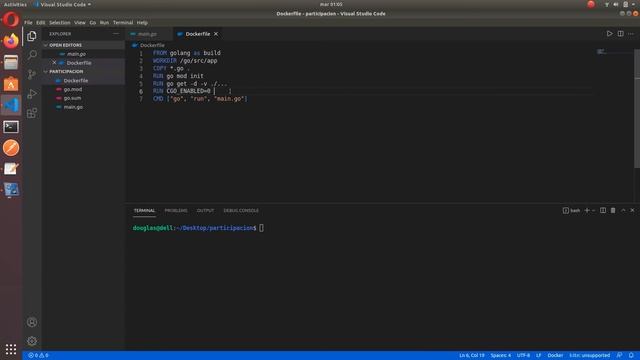The height and width of the screenshot is (360, 640).
Task: Click the Dockerfile breadcrumb above editor
Action: coord(149,45)
